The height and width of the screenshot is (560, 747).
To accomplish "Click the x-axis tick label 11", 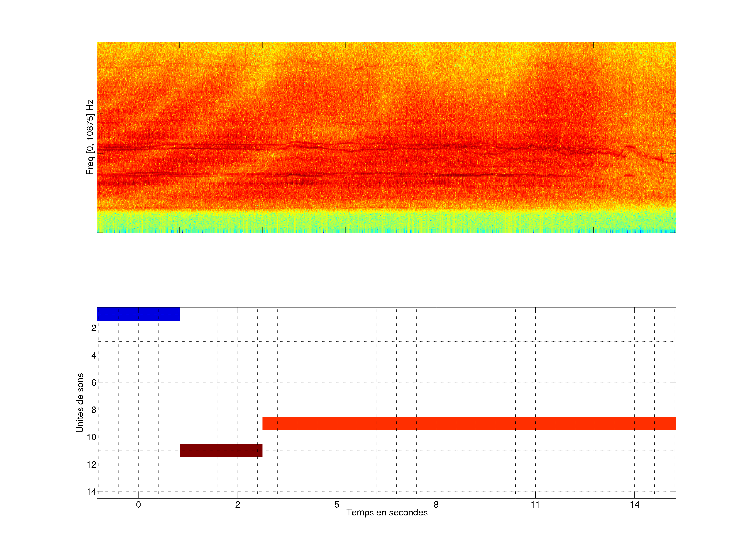I will pyautogui.click(x=535, y=505).
